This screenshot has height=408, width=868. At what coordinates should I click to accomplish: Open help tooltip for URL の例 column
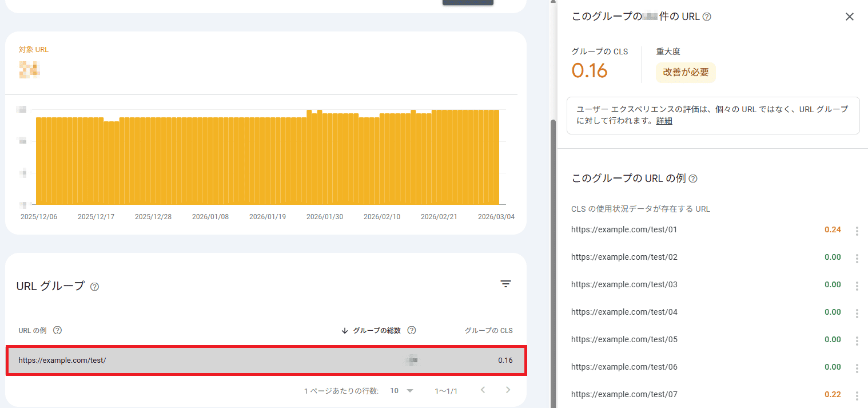click(57, 330)
